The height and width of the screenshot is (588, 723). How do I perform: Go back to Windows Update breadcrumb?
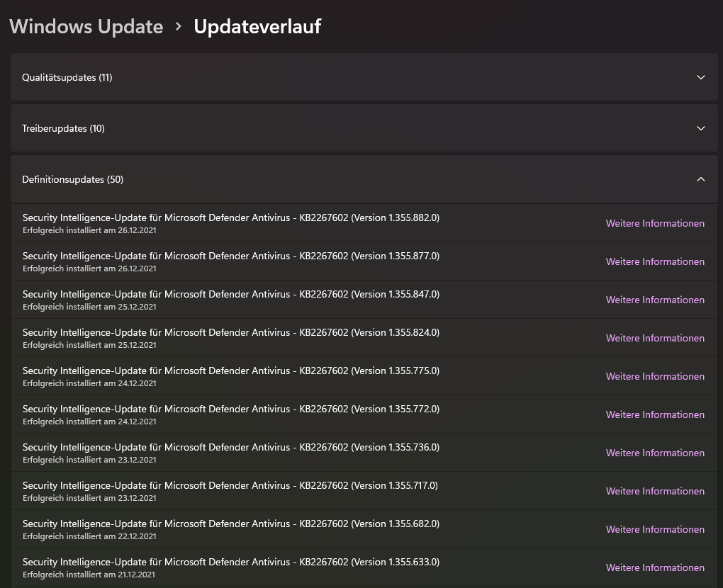coord(86,26)
